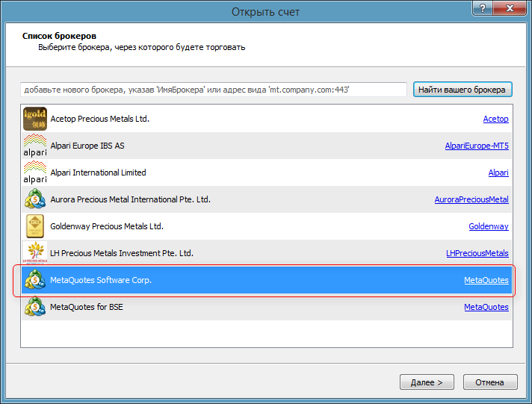Select Goldenway Precious Metals Ltd. name

coord(107,226)
